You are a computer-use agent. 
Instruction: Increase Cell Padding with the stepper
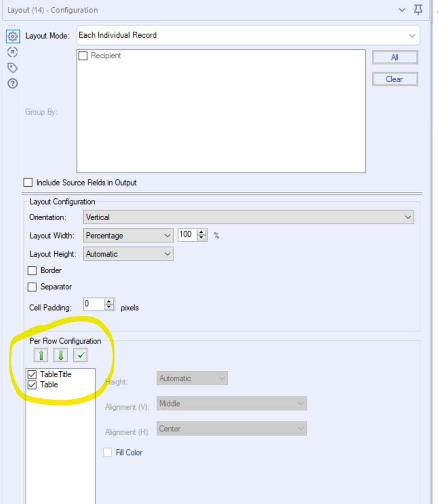tap(110, 302)
